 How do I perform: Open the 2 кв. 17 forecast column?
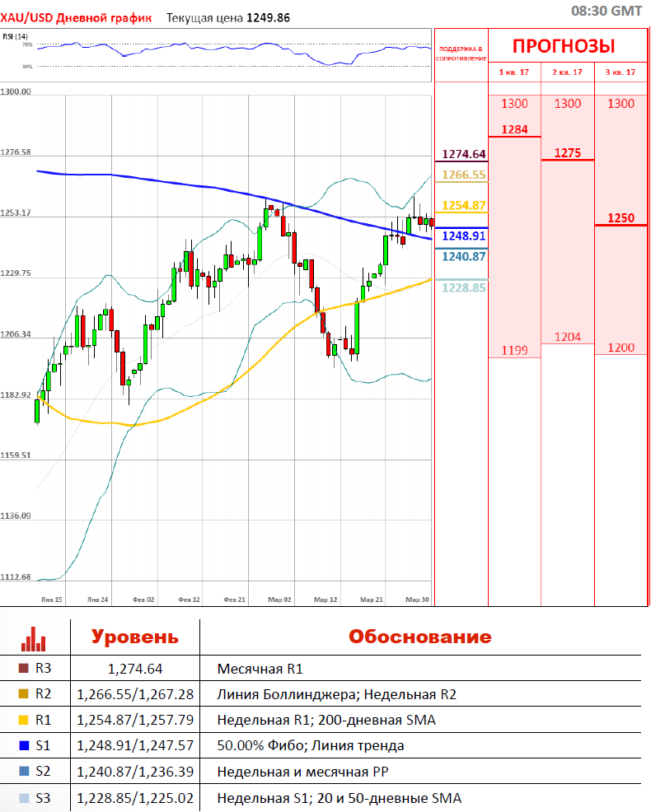(567, 72)
